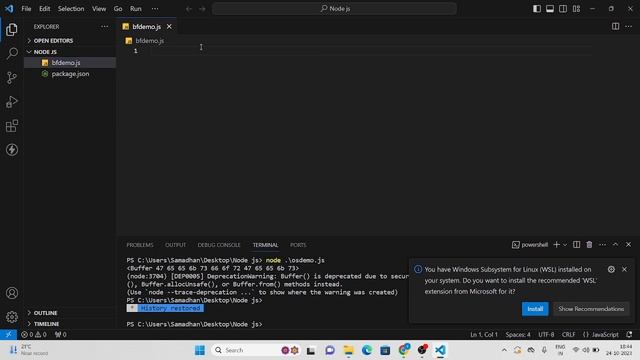
Task: Show more menu items ellipsis in menu bar
Action: [155, 9]
